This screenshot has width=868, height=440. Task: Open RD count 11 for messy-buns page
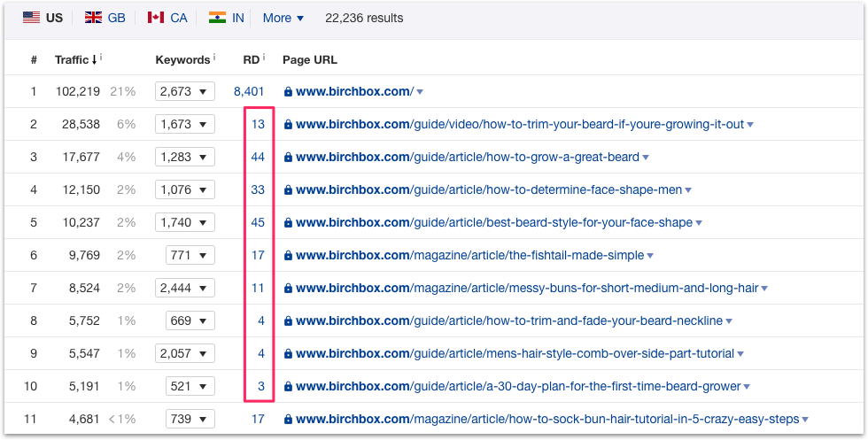point(258,288)
